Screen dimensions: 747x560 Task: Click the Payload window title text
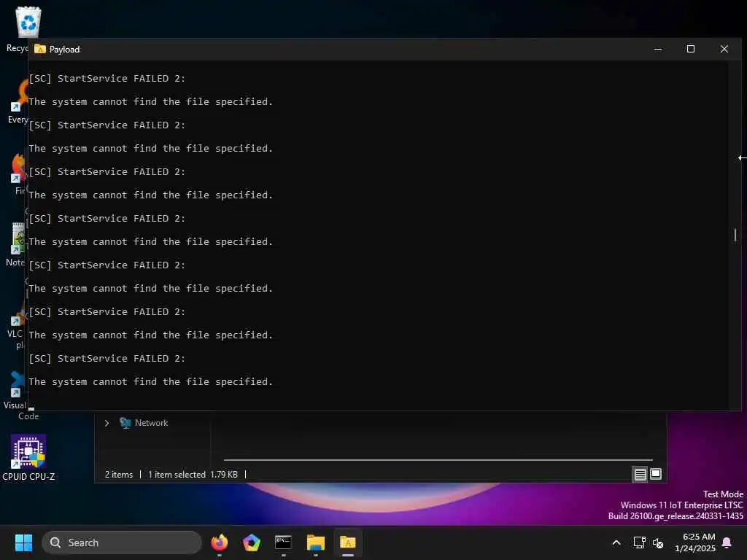tap(64, 50)
